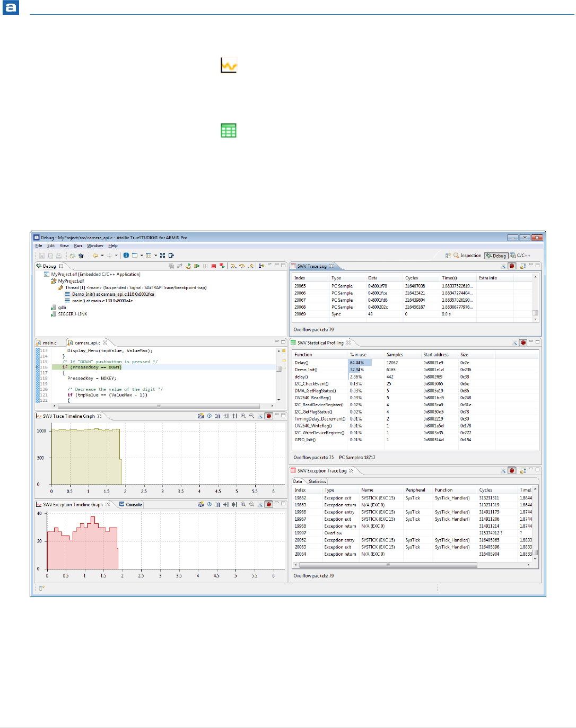
Task: Switch to the C/C++ perspective
Action: [x=520, y=256]
